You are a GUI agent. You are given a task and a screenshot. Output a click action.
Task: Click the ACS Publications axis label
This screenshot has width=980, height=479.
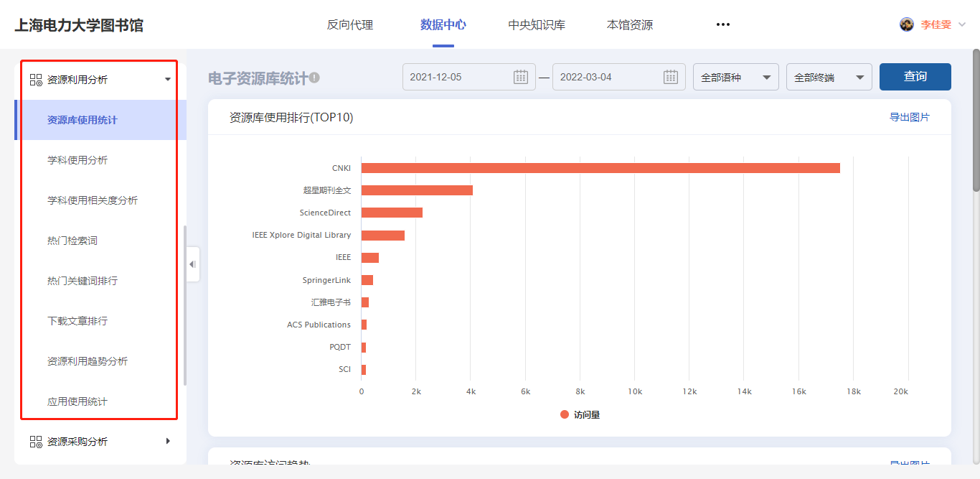[319, 325]
